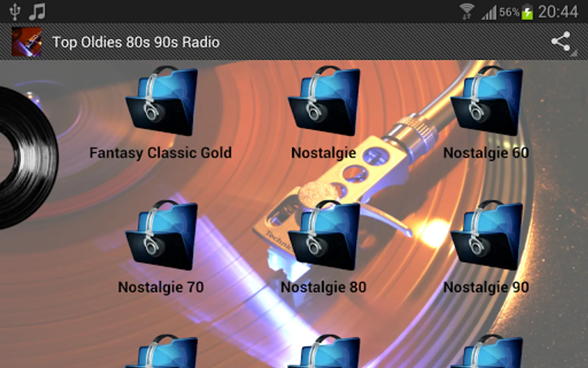Tap the vinyl record graphic at the left edge
588x368 pixels.
[29, 157]
